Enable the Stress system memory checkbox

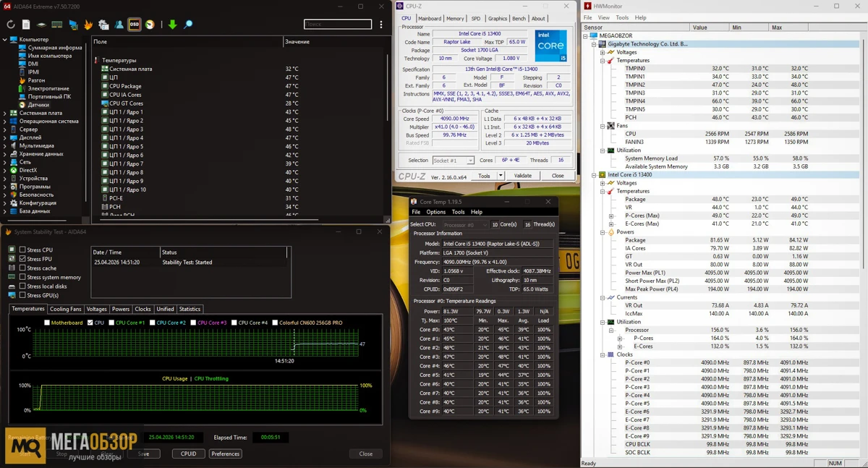point(22,277)
